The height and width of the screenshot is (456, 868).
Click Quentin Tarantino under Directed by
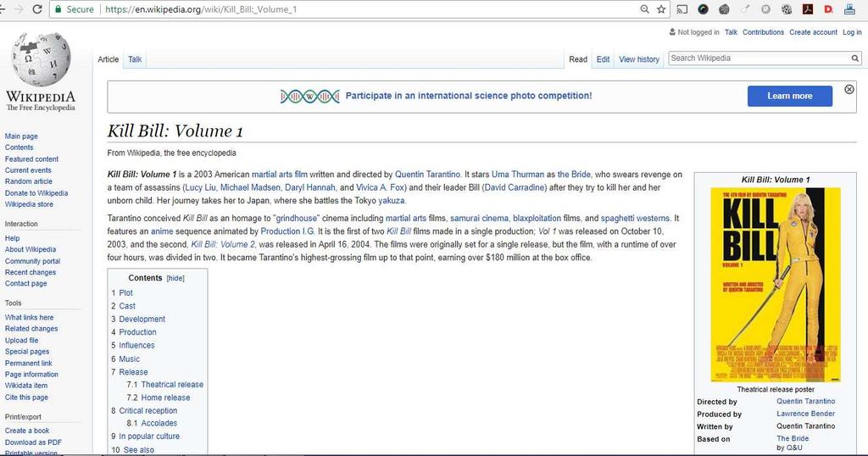805,401
